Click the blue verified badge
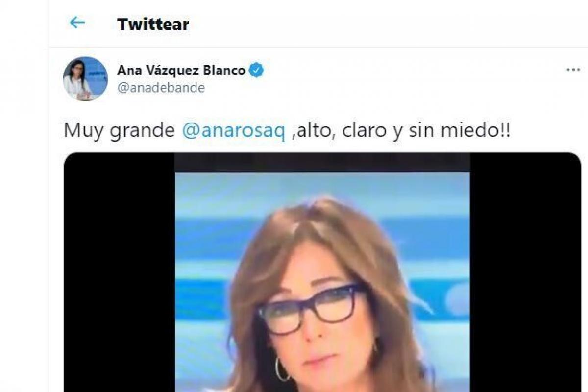The image size is (588, 392). pyautogui.click(x=256, y=70)
